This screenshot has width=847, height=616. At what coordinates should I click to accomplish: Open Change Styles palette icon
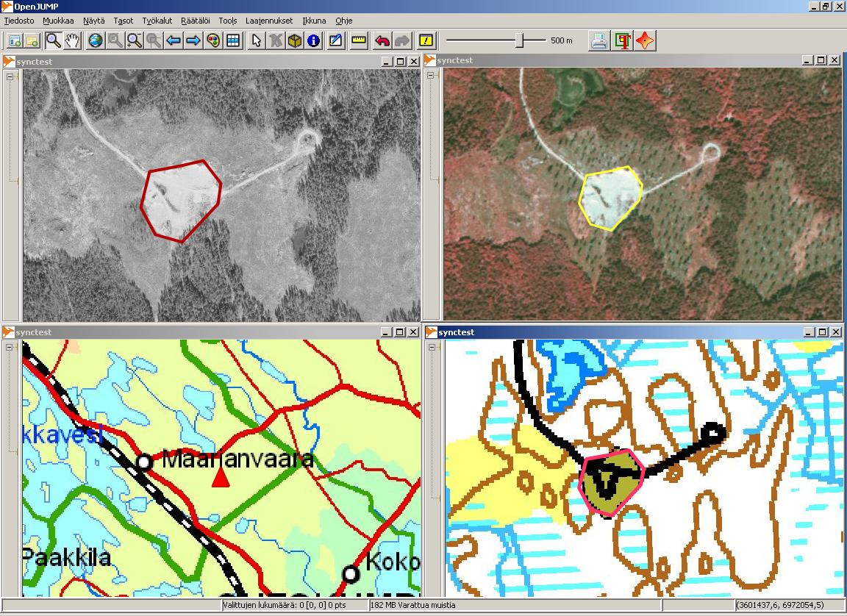tap(213, 40)
